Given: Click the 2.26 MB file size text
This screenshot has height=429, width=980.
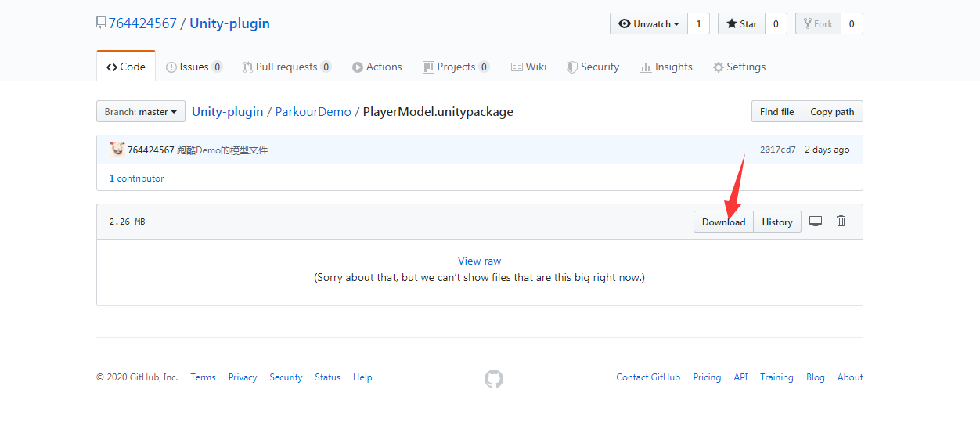Looking at the screenshot, I should [127, 222].
